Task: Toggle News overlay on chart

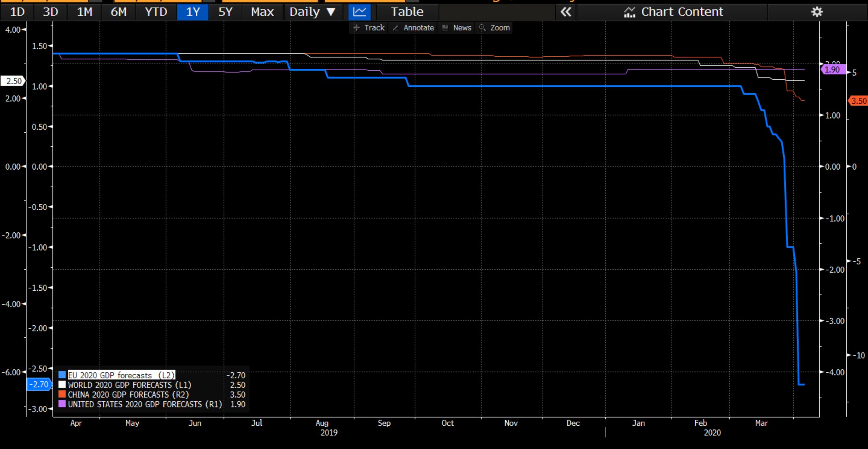Action: click(x=457, y=28)
